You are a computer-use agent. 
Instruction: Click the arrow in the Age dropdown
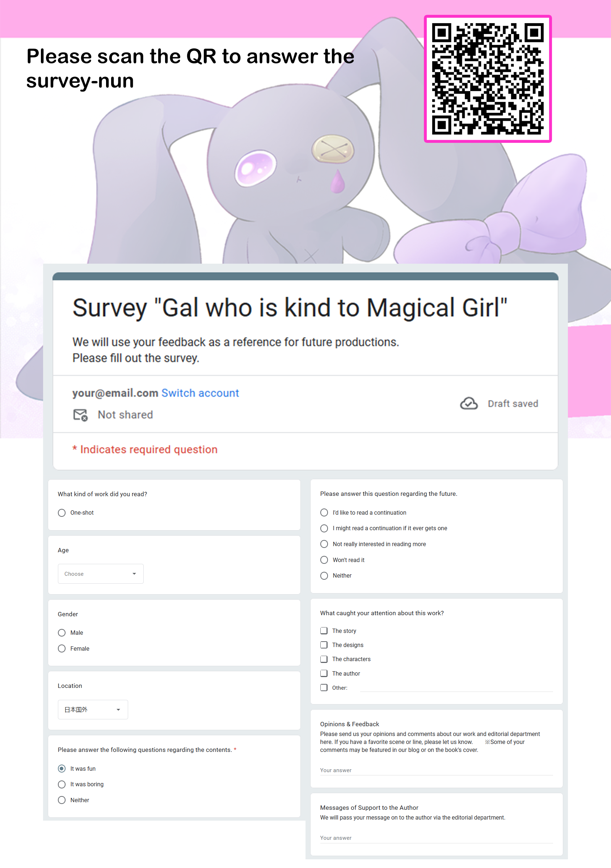click(x=134, y=574)
